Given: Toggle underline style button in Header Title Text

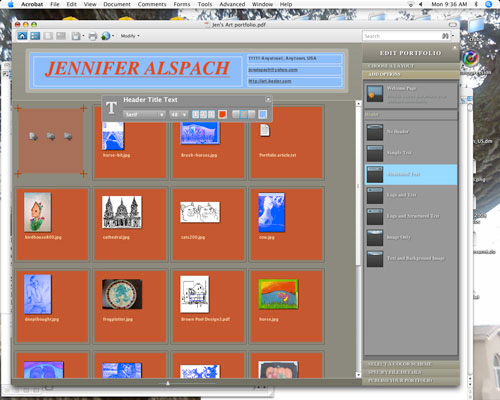Looking at the screenshot, I should [211, 115].
